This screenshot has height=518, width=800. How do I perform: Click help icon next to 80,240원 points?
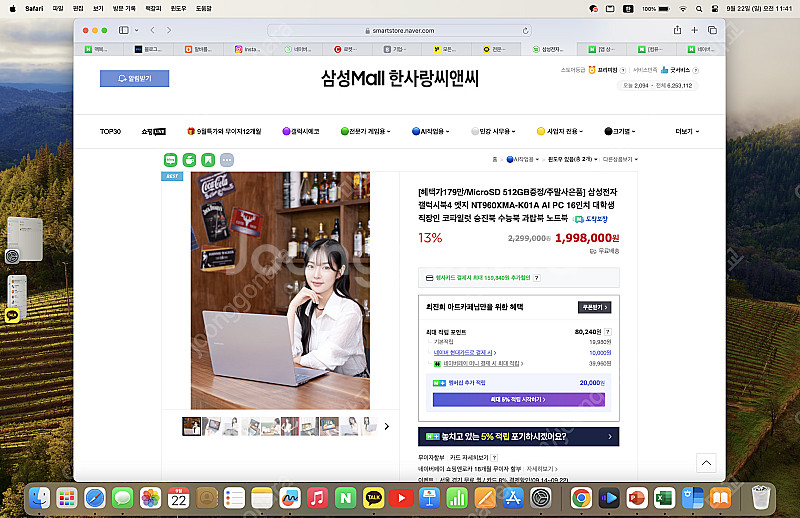pyautogui.click(x=608, y=332)
